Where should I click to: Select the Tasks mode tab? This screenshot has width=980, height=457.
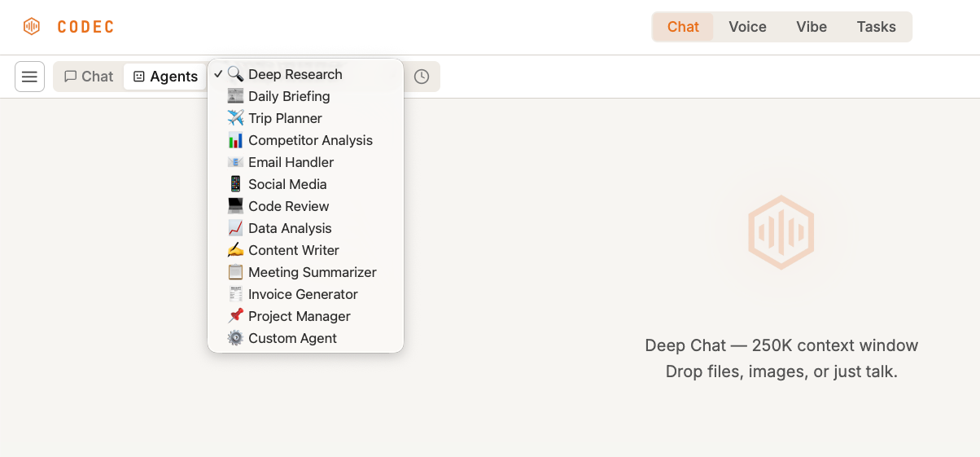876,27
